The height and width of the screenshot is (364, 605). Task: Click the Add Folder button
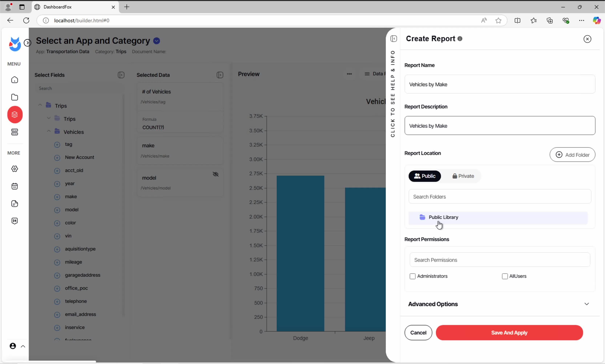pyautogui.click(x=572, y=155)
